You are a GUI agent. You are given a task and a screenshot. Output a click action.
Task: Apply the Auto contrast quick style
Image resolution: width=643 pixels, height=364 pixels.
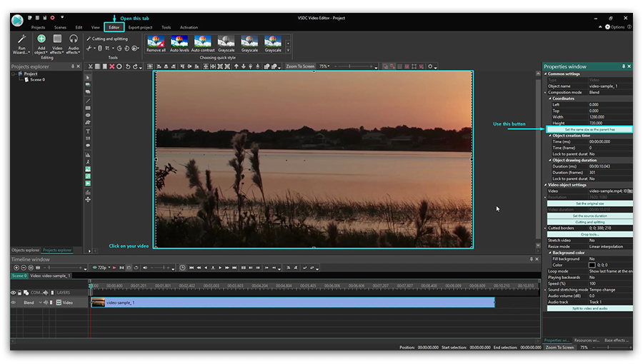203,41
